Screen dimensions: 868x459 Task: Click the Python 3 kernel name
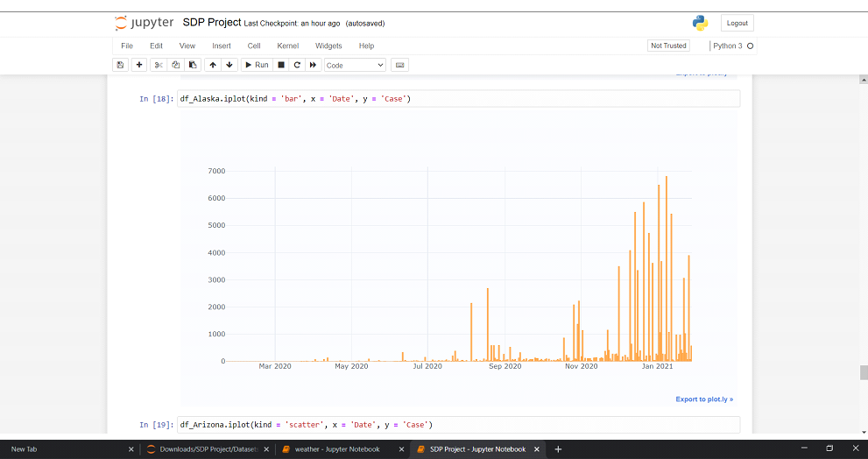click(727, 46)
